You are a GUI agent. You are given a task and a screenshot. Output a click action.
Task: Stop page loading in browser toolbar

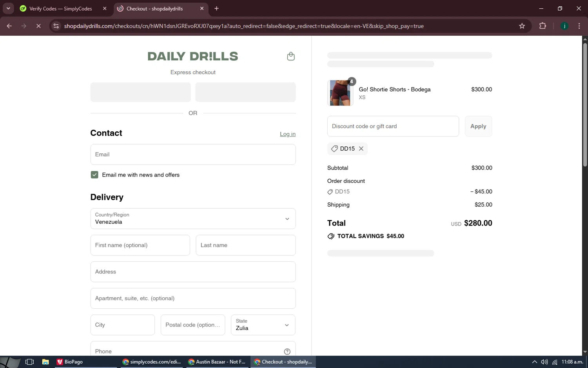point(38,26)
